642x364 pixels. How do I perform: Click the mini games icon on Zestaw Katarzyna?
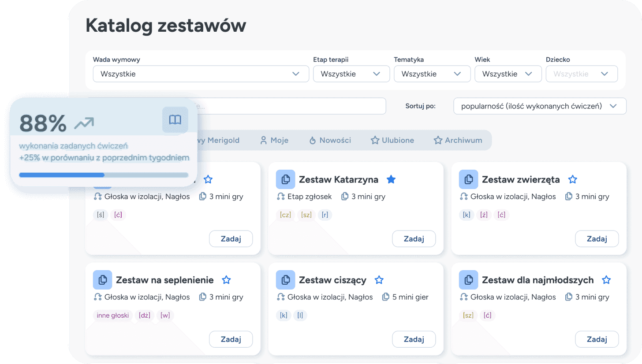tap(345, 197)
